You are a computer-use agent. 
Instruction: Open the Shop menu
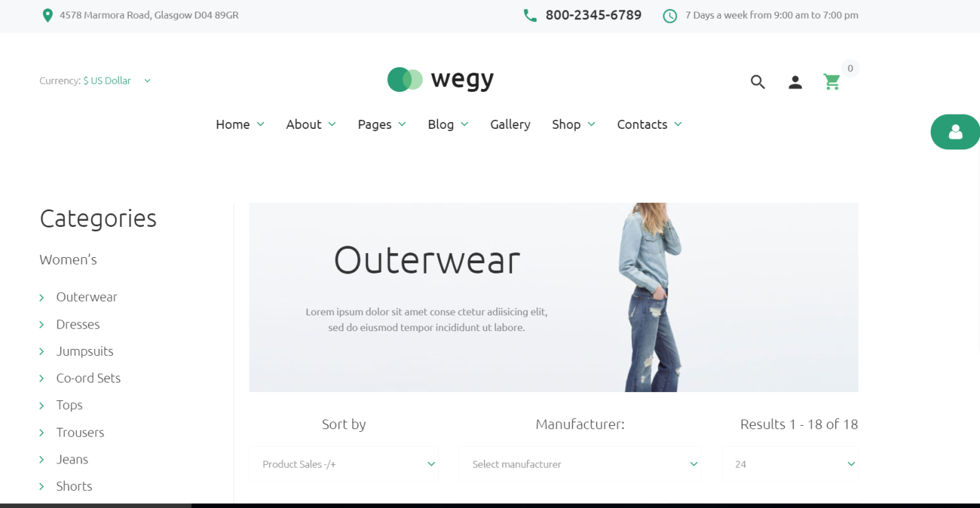[574, 124]
